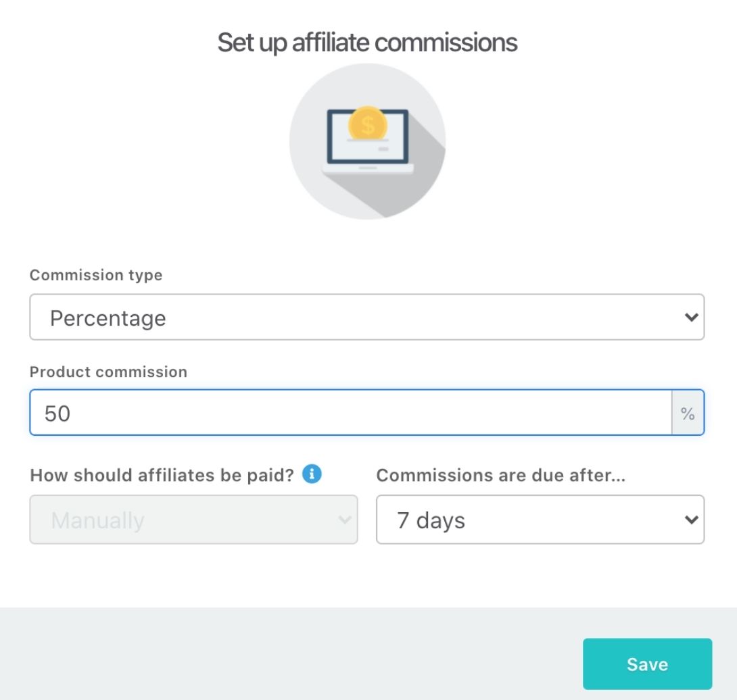Click the laptop base in the illustration
This screenshot has height=700, width=737.
tap(367, 169)
